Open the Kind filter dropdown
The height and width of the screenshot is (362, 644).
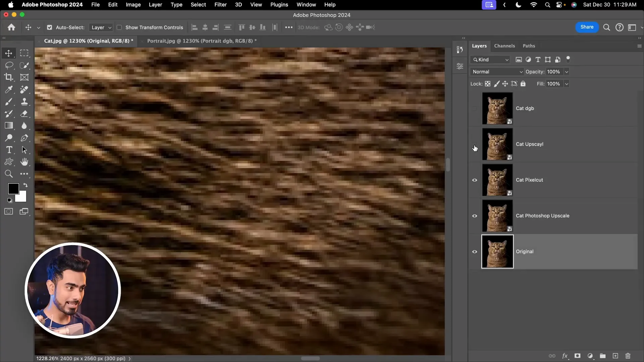click(x=490, y=60)
